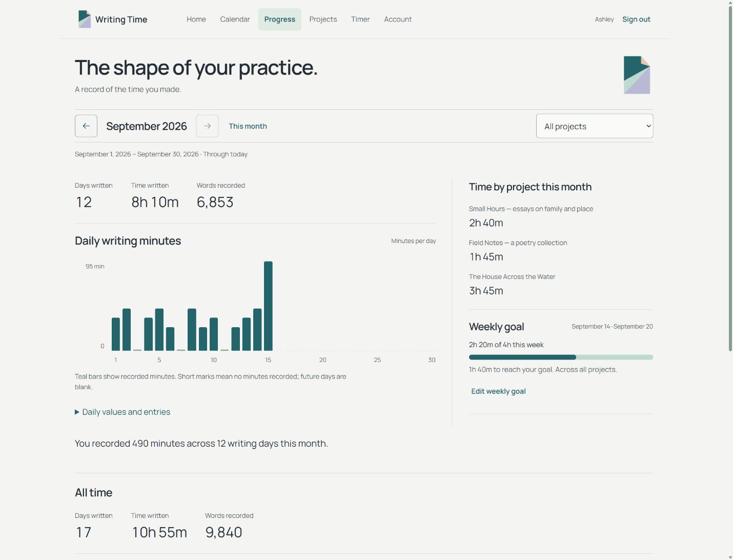Click the page vertical scrollbar
This screenshot has width=733, height=560.
[730, 179]
